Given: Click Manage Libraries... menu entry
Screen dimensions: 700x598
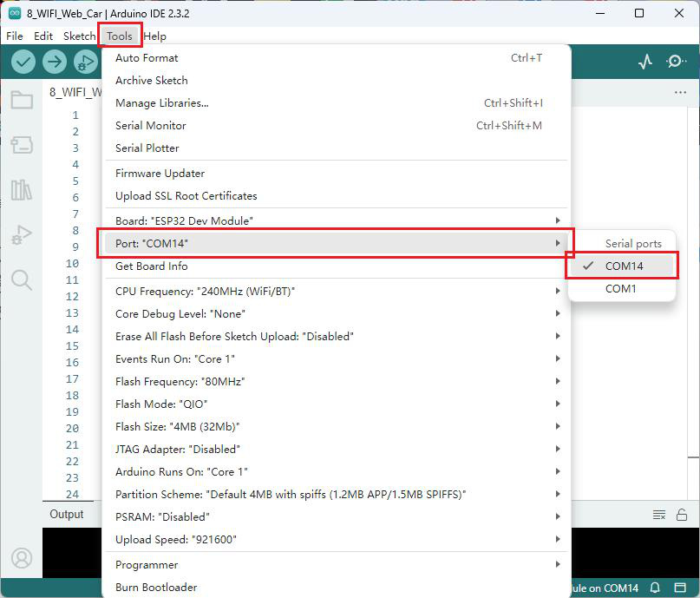Looking at the screenshot, I should [337, 102].
